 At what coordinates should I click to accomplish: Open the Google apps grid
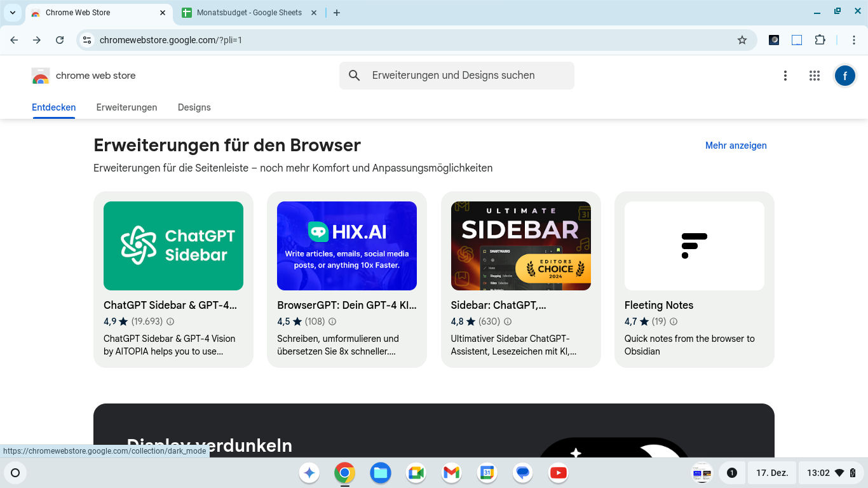[x=815, y=76]
